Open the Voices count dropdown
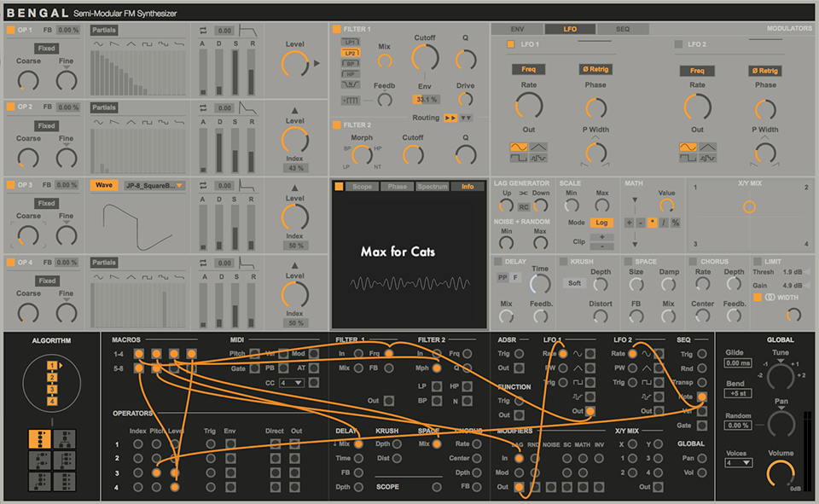The height and width of the screenshot is (504, 819). coord(738,463)
